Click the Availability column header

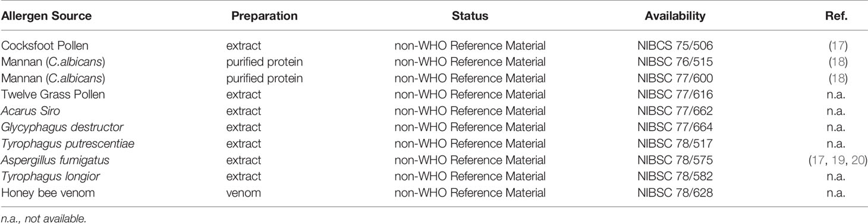point(675,17)
